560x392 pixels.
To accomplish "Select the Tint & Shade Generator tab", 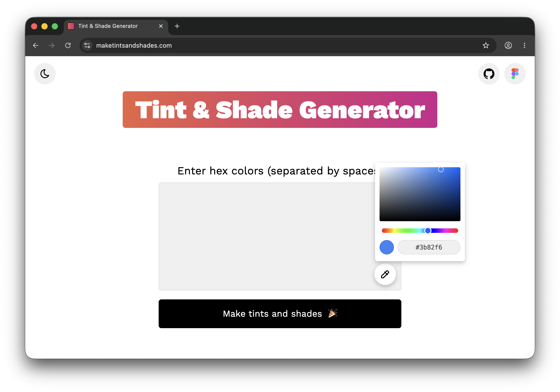I will pos(108,26).
